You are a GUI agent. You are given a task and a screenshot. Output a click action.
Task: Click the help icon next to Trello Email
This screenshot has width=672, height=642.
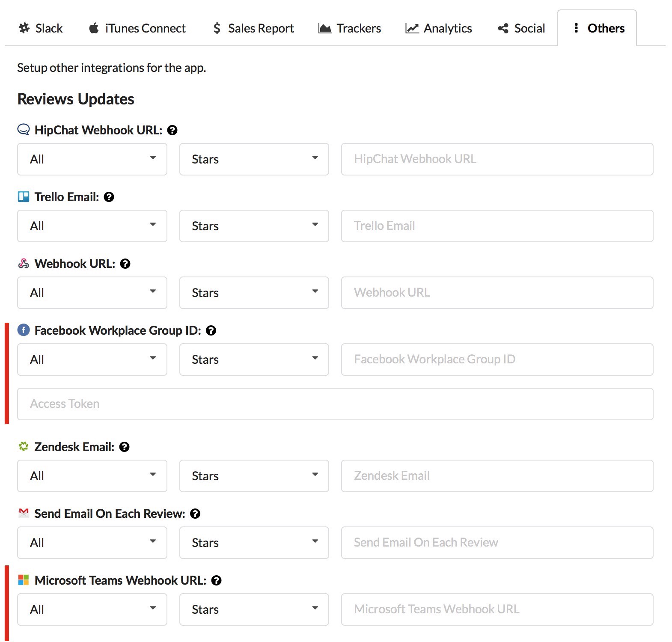[109, 197]
